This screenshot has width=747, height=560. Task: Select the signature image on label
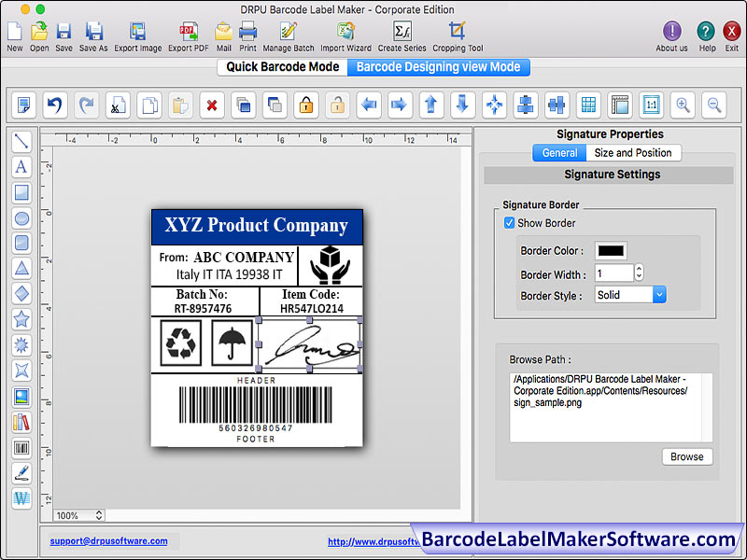point(310,344)
